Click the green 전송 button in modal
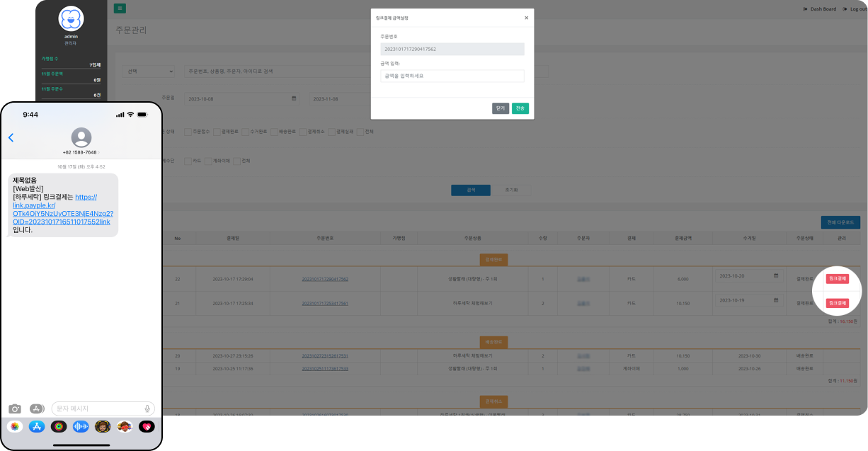 point(520,108)
